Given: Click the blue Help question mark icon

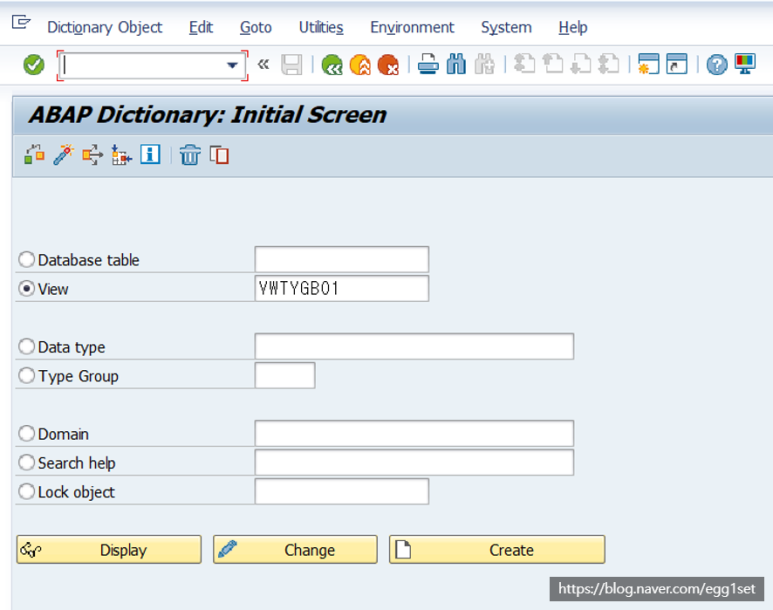Looking at the screenshot, I should 716,65.
